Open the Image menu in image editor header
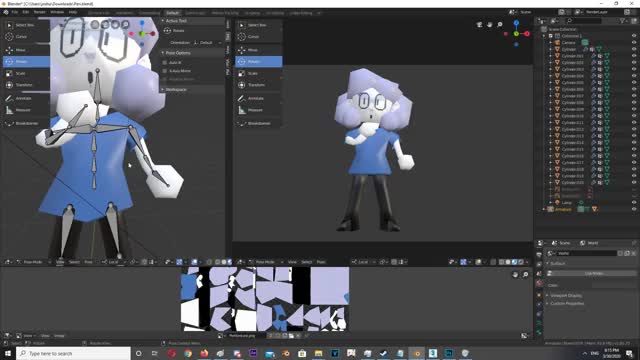The height and width of the screenshot is (360, 640). click(x=59, y=336)
